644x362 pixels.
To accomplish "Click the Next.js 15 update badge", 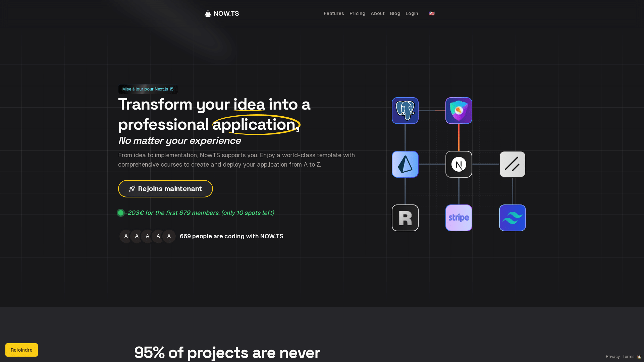I will click(x=148, y=89).
